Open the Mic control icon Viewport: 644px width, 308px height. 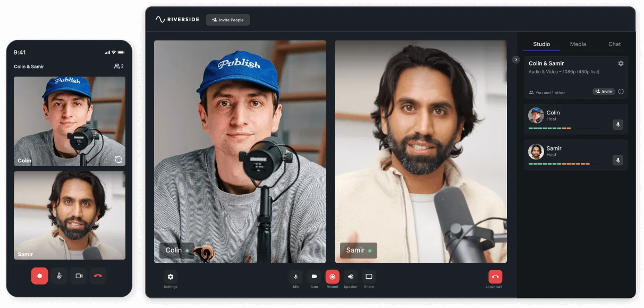pyautogui.click(x=296, y=278)
